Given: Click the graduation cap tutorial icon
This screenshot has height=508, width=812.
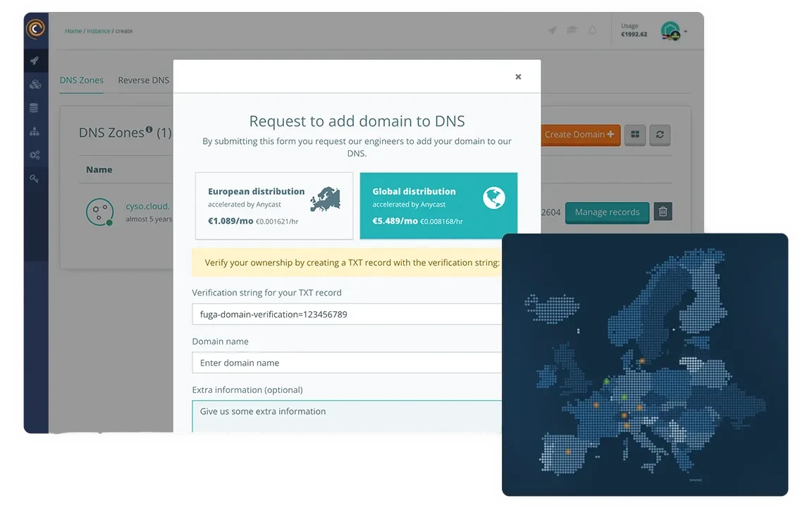Looking at the screenshot, I should coord(572,30).
